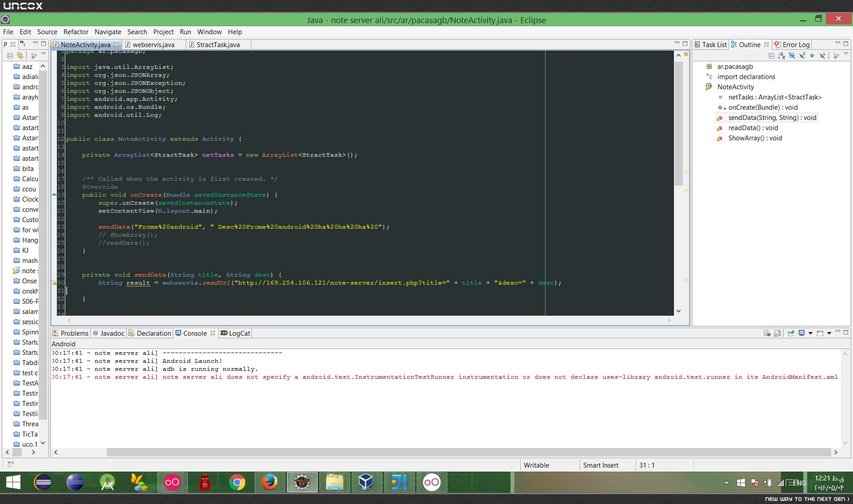Open the Window menu
The height and width of the screenshot is (504, 853).
(x=209, y=32)
